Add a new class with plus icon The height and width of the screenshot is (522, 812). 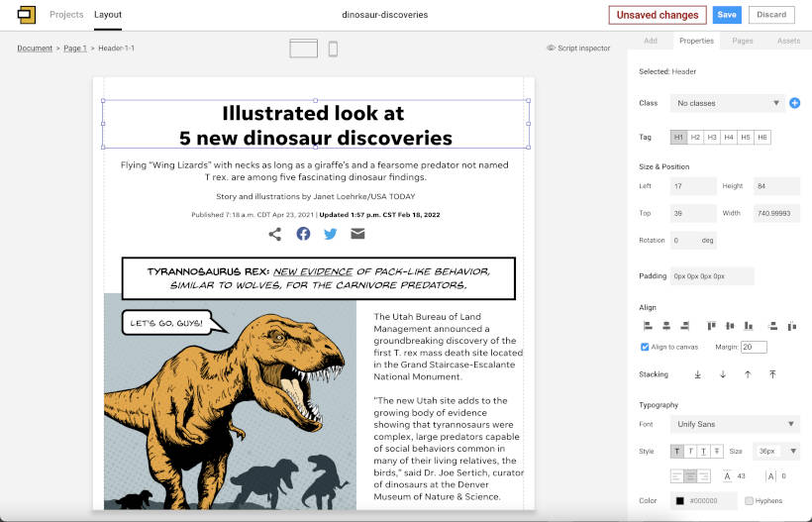[x=794, y=103]
